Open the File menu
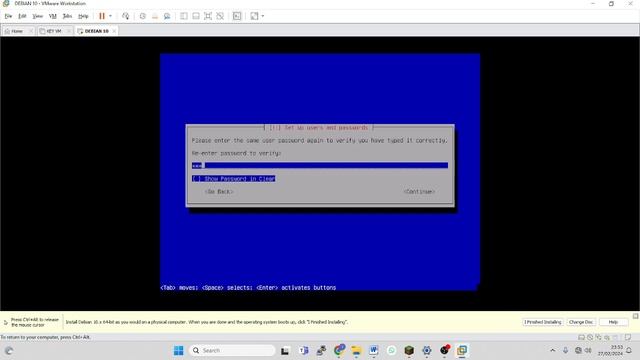The width and height of the screenshot is (640, 360). 8,16
